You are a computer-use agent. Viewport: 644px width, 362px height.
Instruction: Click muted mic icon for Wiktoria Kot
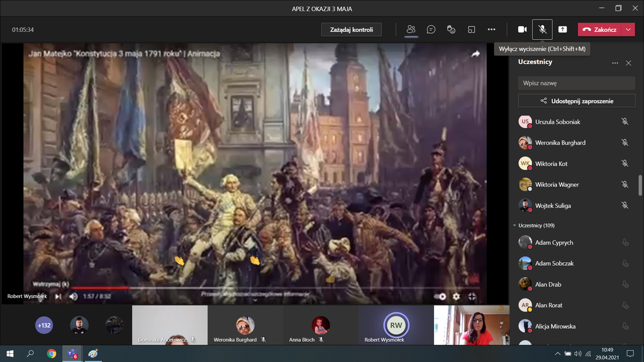point(625,163)
